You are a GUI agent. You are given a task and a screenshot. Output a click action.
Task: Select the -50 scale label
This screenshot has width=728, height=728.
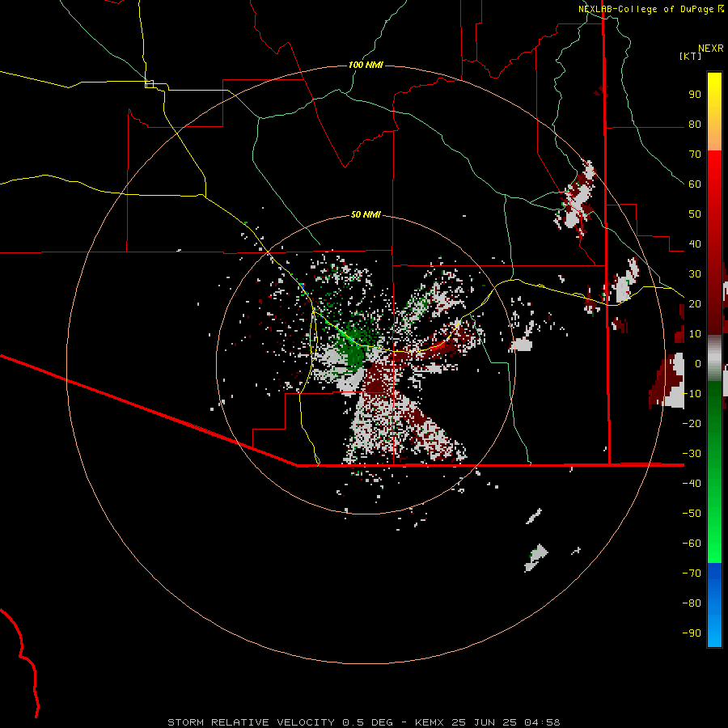pos(692,514)
